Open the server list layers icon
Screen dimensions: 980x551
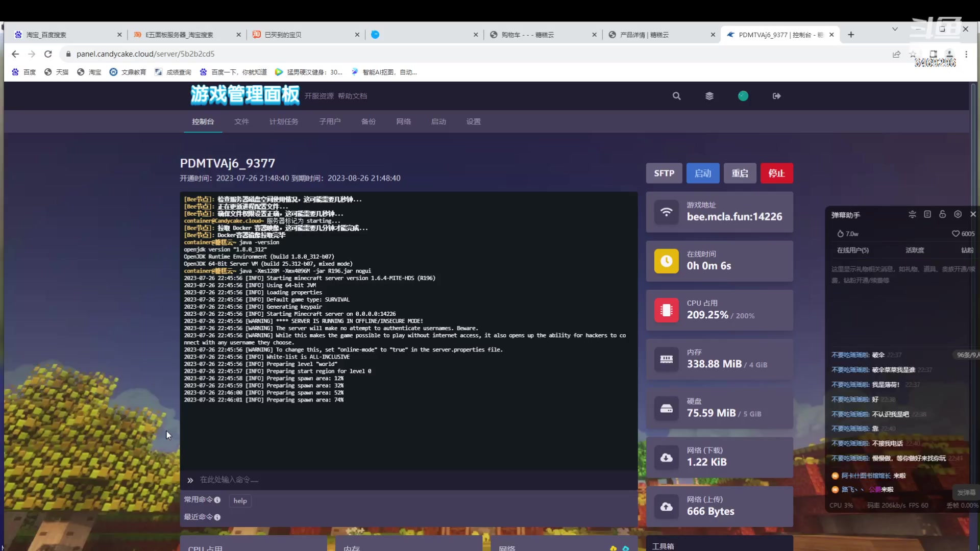point(709,96)
